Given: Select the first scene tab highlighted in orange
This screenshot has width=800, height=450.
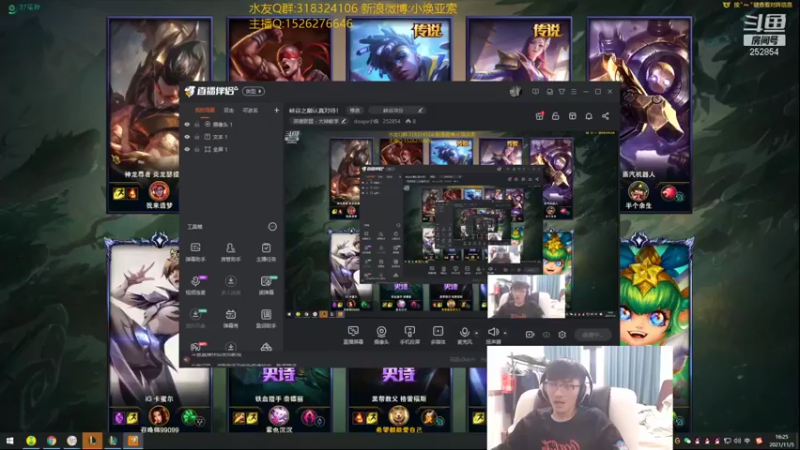Looking at the screenshot, I should [x=205, y=110].
